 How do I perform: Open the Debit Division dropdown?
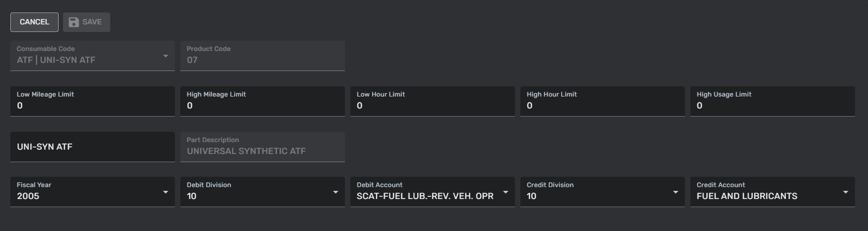(336, 192)
